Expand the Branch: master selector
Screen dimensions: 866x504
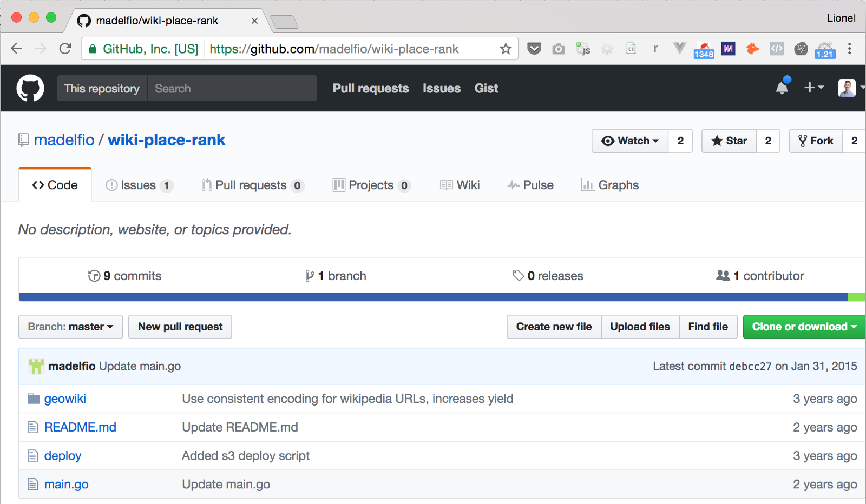70,327
